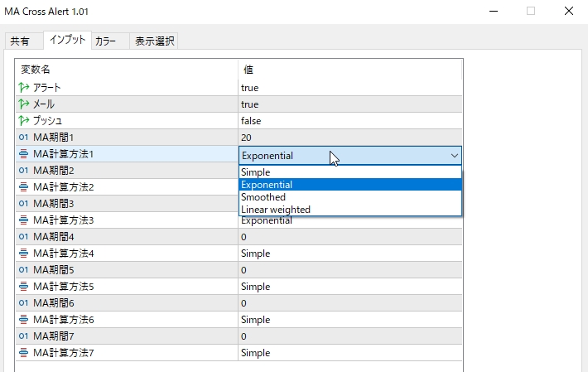
Task: Open the 表示選択 tab
Action: coord(154,41)
